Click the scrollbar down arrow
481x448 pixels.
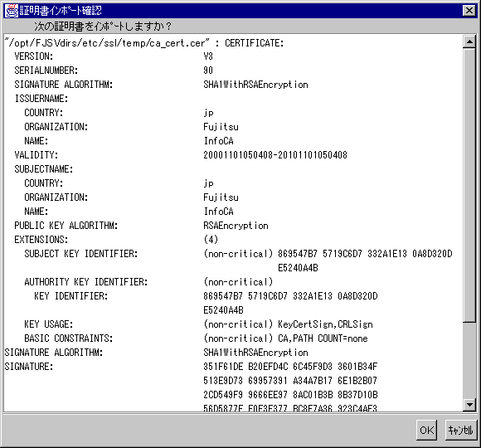point(469,405)
